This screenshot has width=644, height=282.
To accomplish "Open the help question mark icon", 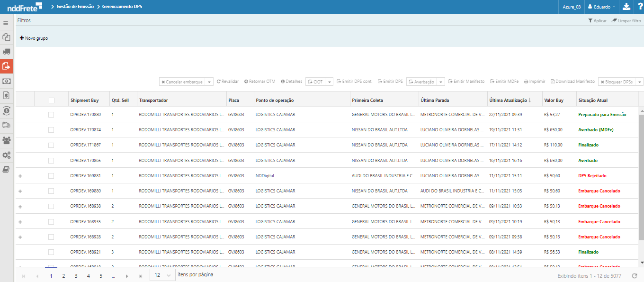I will (x=639, y=7).
